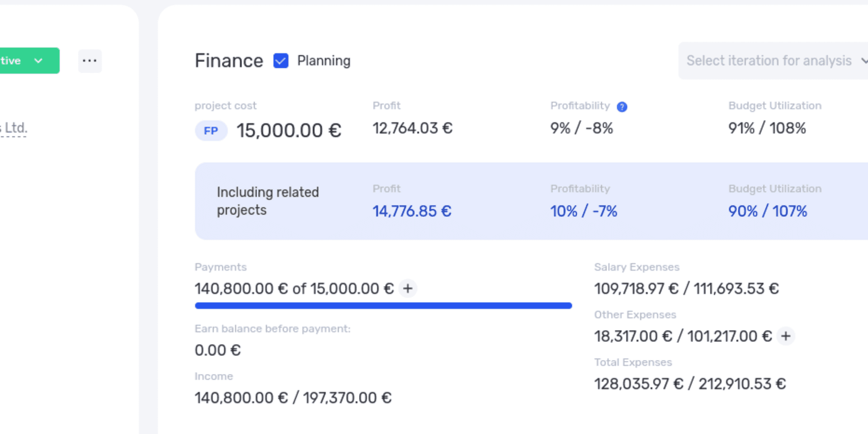Click the Salary Expenses label
This screenshot has width=868, height=434.
click(637, 267)
